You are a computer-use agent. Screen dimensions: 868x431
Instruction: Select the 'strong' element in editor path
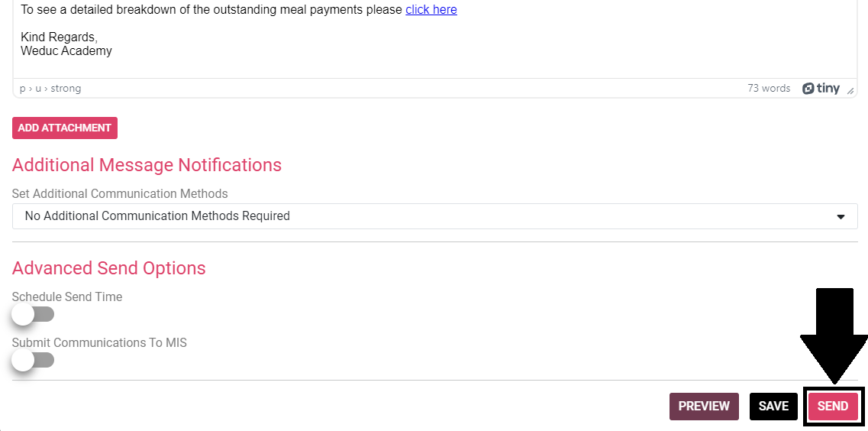tap(66, 89)
